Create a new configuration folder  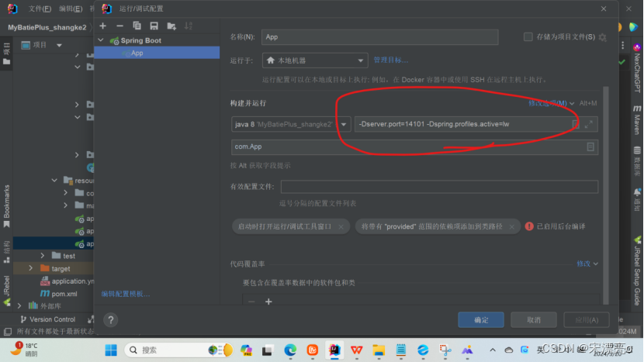coord(171,26)
